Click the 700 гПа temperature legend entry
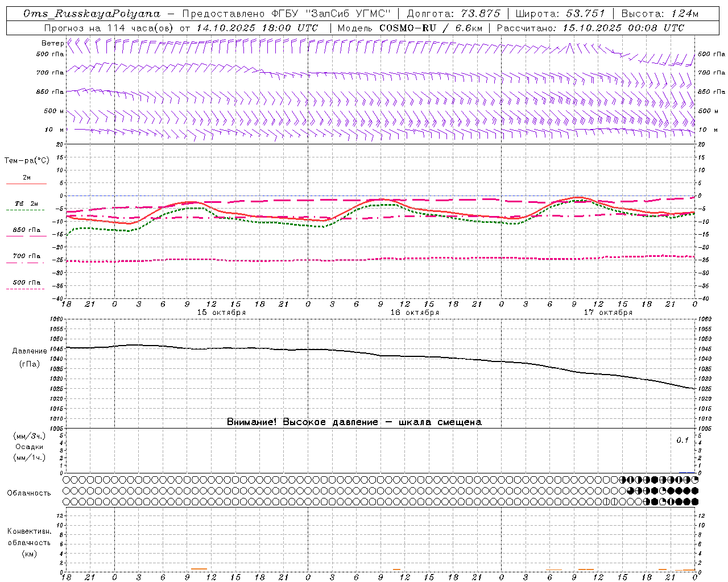Screen dimensions: 728x582 pos(26,256)
